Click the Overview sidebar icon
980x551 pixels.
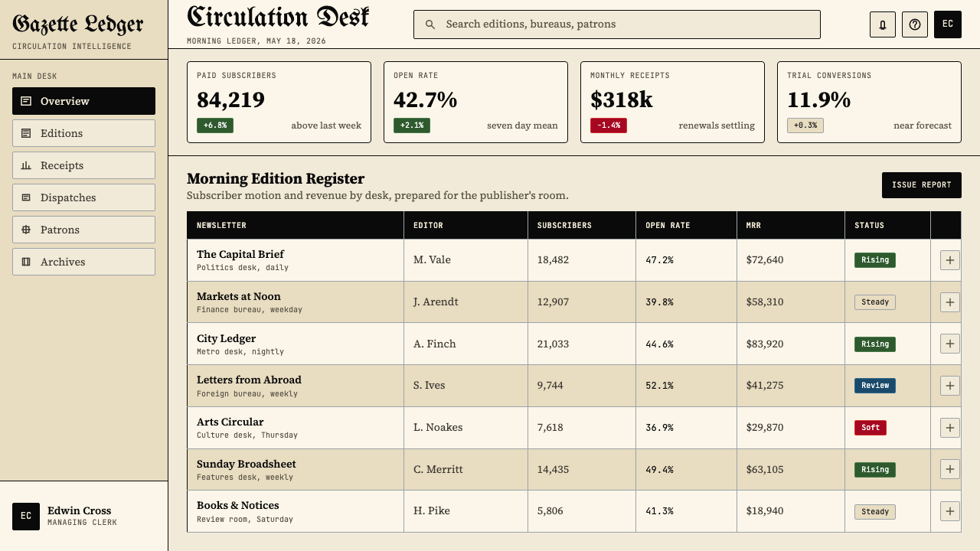coord(26,101)
